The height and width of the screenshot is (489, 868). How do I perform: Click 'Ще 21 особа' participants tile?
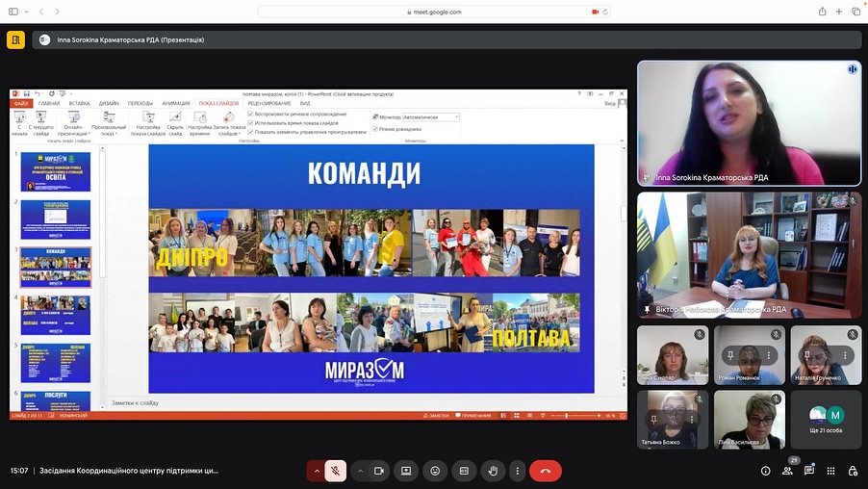pyautogui.click(x=826, y=420)
